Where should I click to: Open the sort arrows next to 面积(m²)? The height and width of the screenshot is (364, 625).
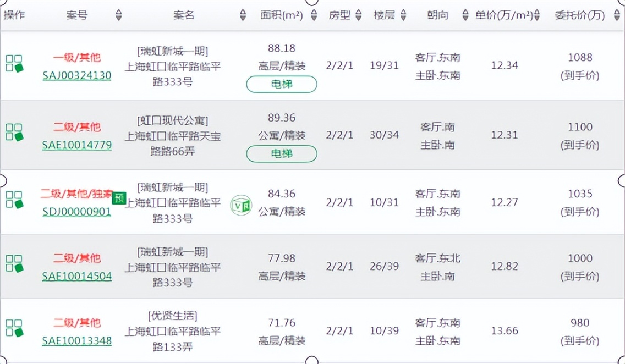[314, 15]
